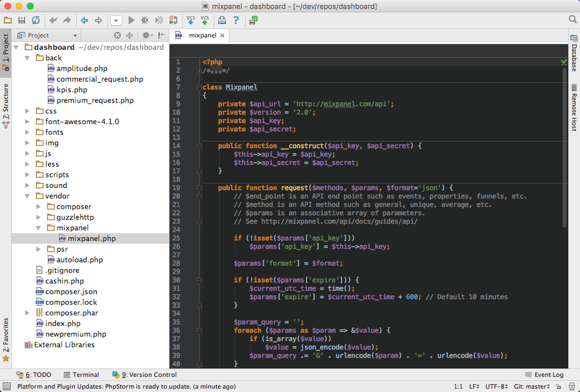Open the Settings wrench icon

222,20
